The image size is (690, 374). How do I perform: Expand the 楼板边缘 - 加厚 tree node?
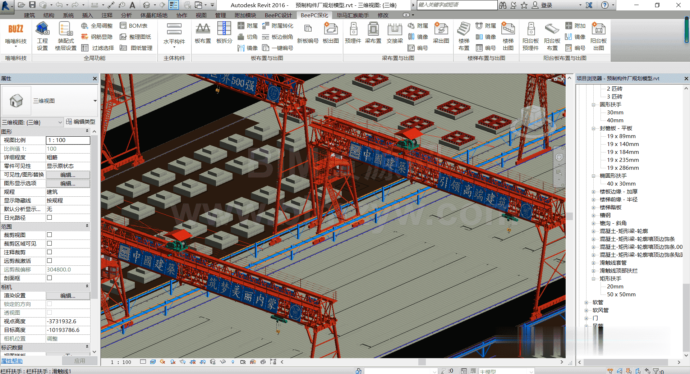pos(594,192)
